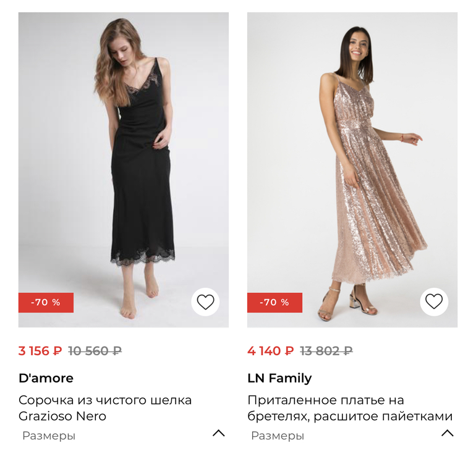The image size is (476, 456).
Task: Click the crossed-out 13 802 ₽ price
Action: (326, 351)
